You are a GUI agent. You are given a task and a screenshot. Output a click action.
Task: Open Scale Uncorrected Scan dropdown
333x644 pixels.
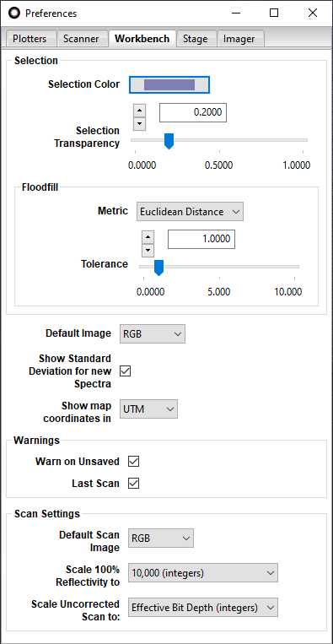(x=203, y=607)
